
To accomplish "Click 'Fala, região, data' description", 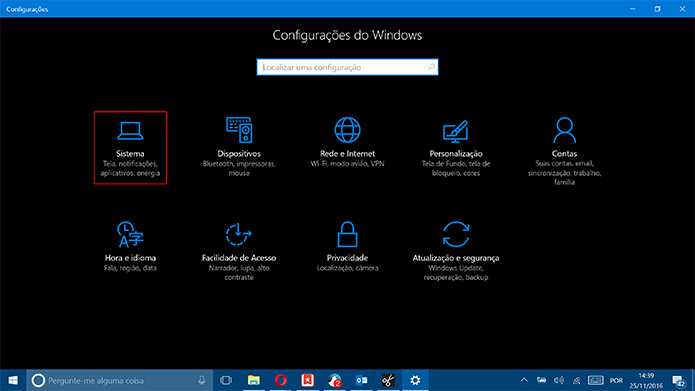I will (x=130, y=268).
